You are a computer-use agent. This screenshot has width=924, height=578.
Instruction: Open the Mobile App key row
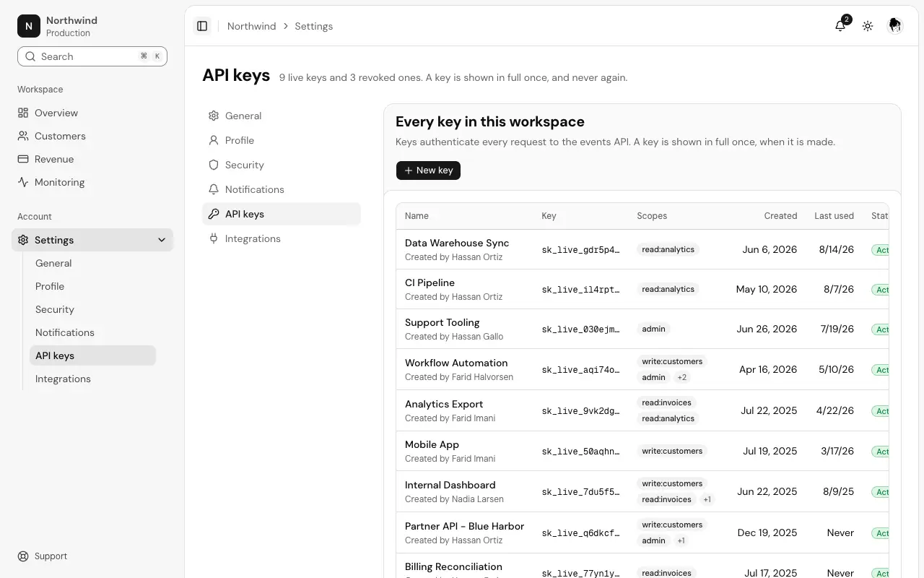click(x=642, y=451)
